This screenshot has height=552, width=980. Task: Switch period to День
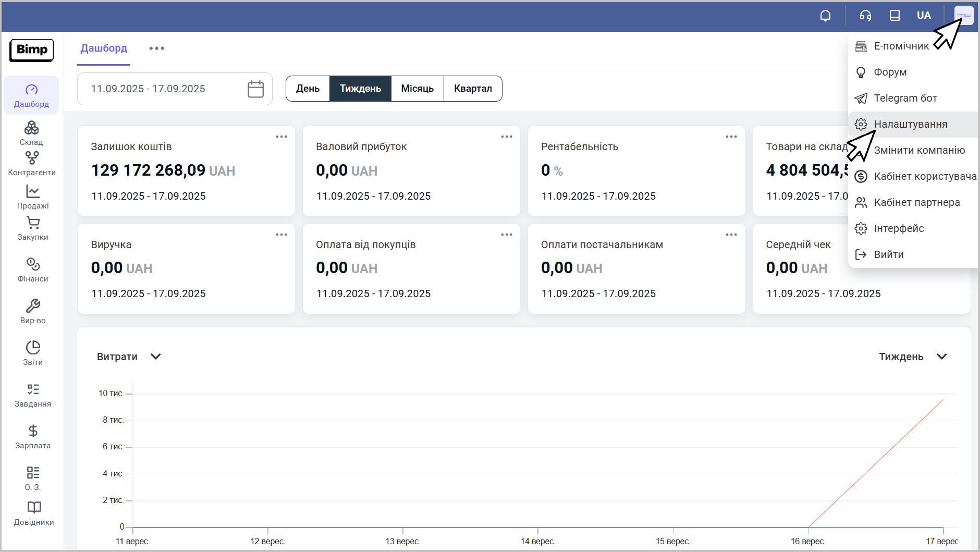[x=308, y=89]
